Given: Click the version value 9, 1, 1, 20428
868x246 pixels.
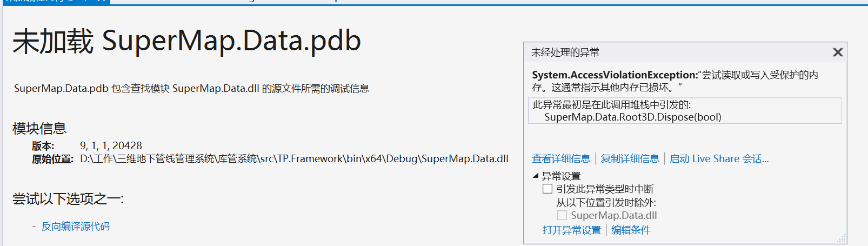Looking at the screenshot, I should [x=111, y=145].
